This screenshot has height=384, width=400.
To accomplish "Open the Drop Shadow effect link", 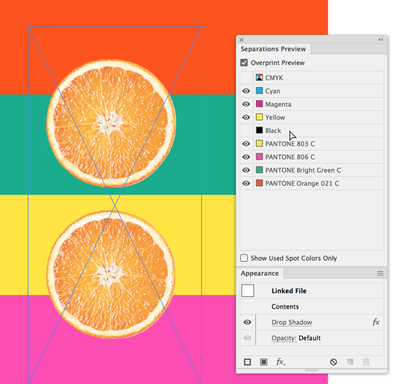I will click(x=292, y=322).
